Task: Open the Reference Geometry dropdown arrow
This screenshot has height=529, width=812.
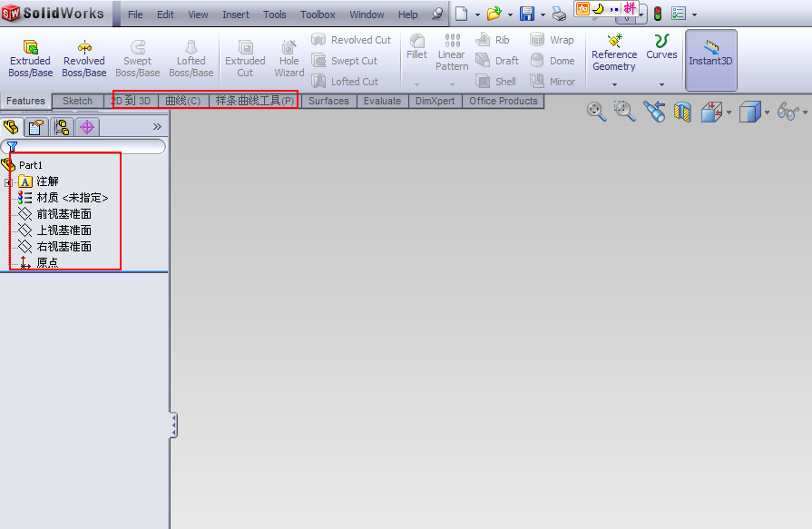Action: pos(614,84)
